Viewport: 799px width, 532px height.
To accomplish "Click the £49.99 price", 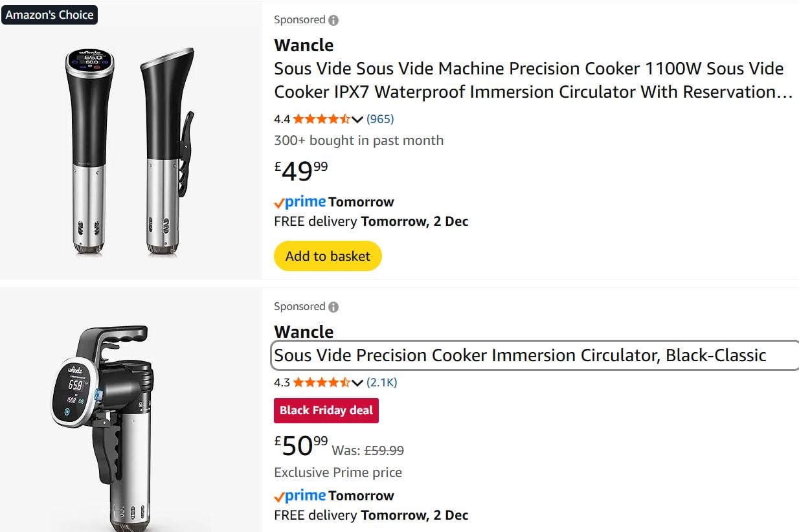I will (x=301, y=171).
